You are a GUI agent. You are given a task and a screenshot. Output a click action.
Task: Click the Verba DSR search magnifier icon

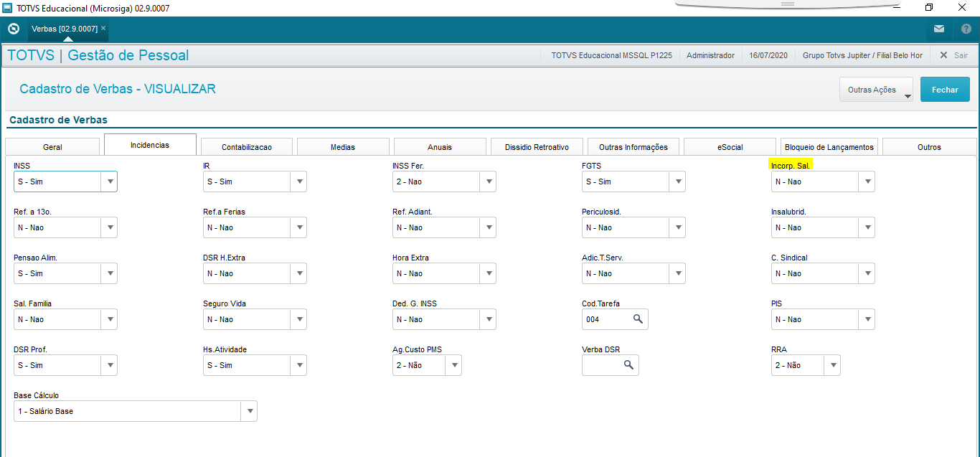pos(628,365)
